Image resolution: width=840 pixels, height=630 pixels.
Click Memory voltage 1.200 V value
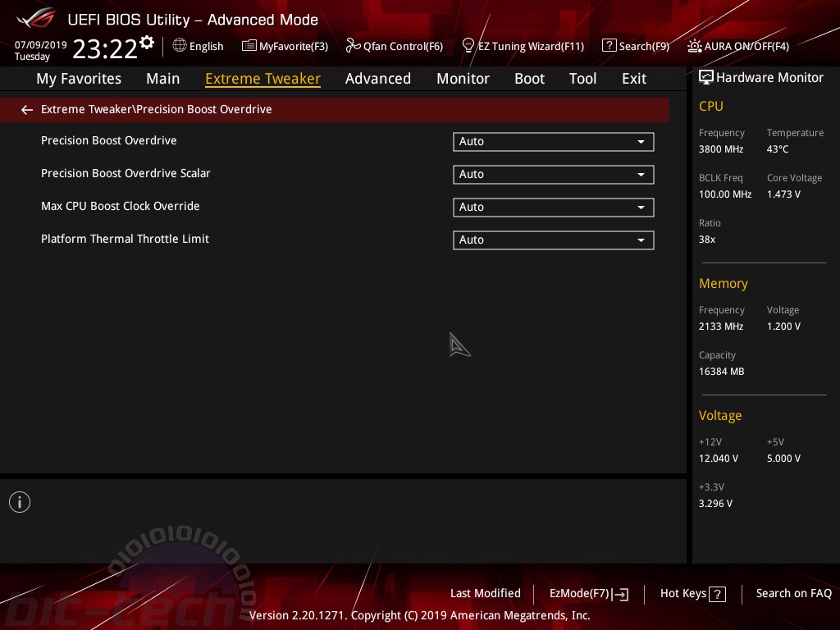click(x=783, y=326)
